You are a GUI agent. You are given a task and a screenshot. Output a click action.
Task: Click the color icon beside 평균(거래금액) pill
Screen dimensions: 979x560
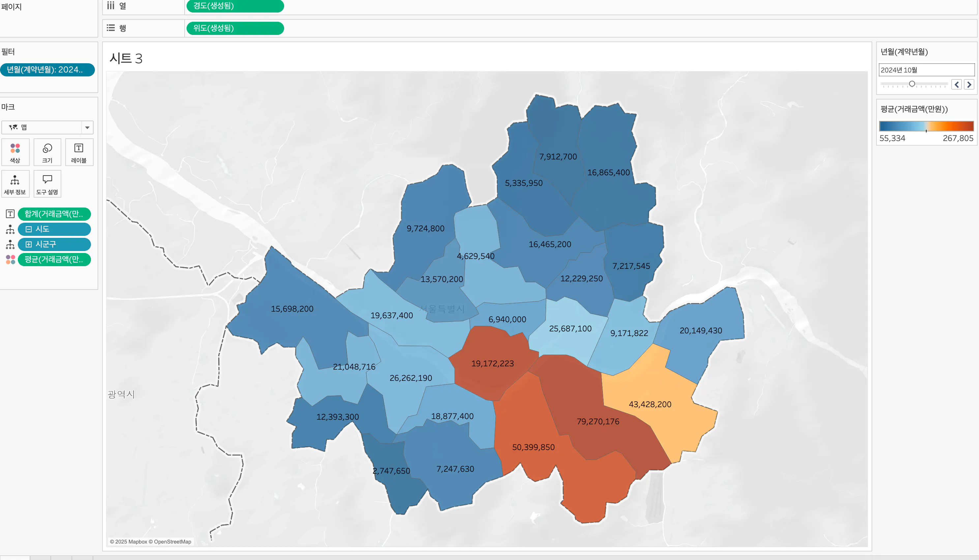[11, 260]
